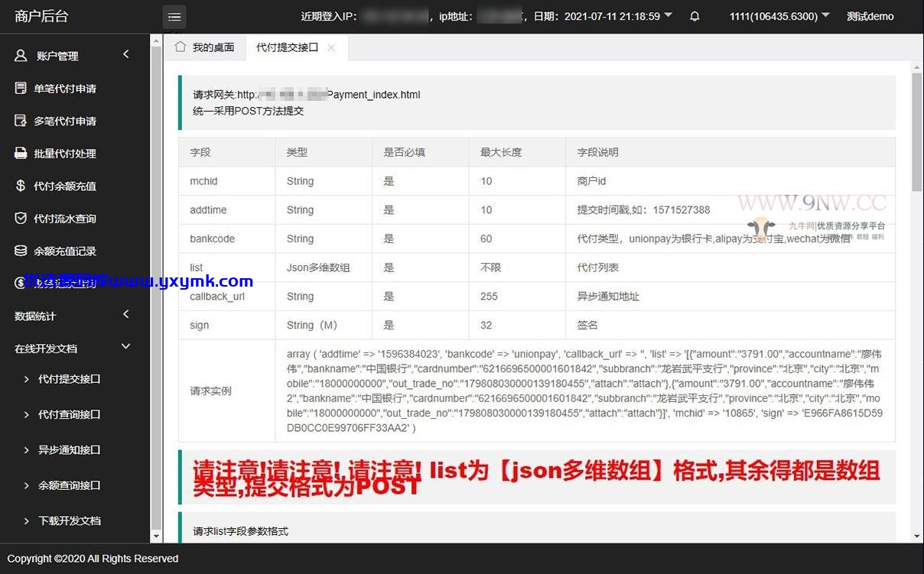Image resolution: width=924 pixels, height=574 pixels.
Task: Open 单笔代付申请 in sidebar
Action: (x=65, y=89)
